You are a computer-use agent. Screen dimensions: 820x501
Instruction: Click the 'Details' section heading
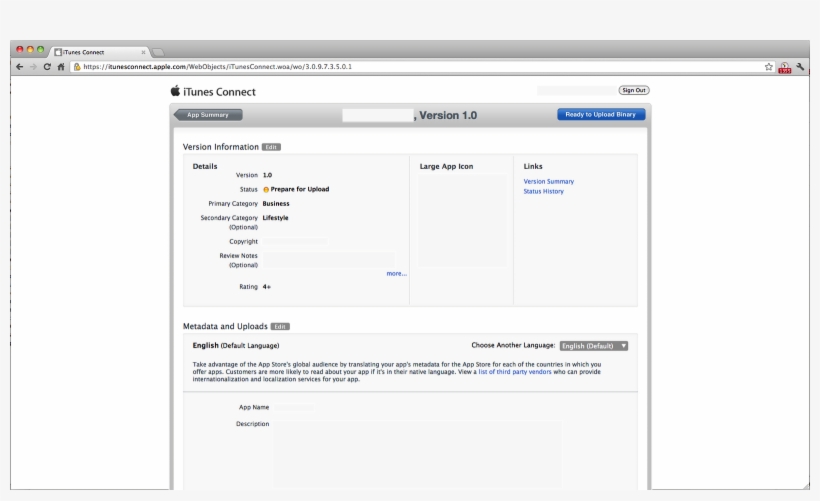(x=204, y=166)
